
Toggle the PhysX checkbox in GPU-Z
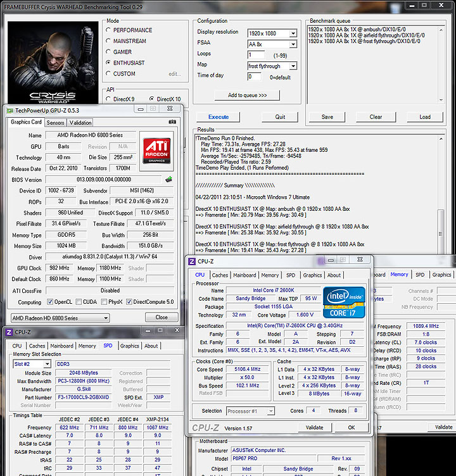[x=104, y=302]
